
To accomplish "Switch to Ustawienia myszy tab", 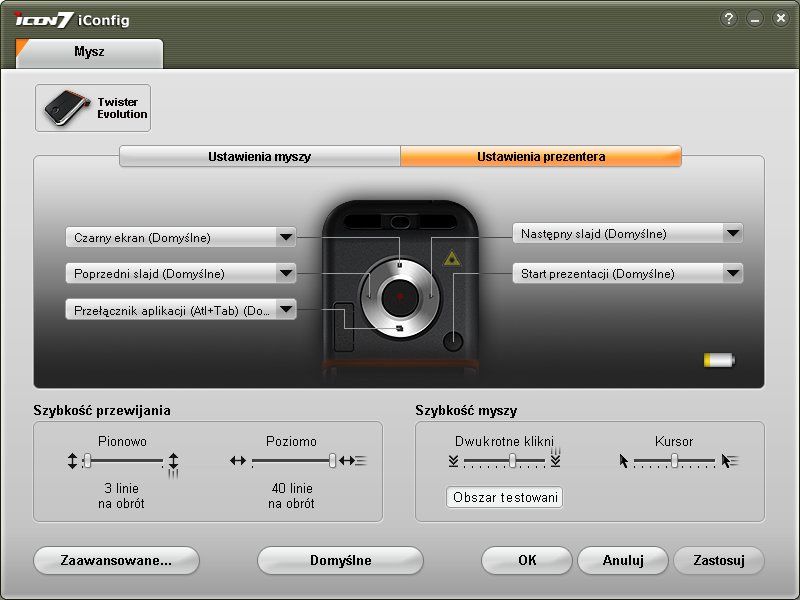I will click(260, 156).
